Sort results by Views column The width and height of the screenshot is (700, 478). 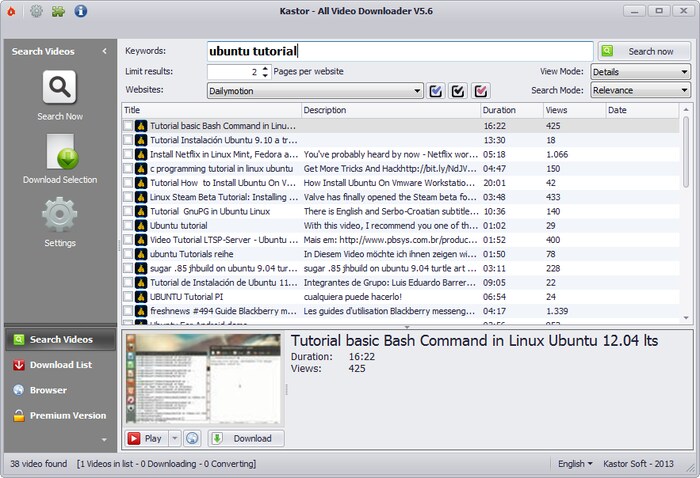click(x=574, y=110)
